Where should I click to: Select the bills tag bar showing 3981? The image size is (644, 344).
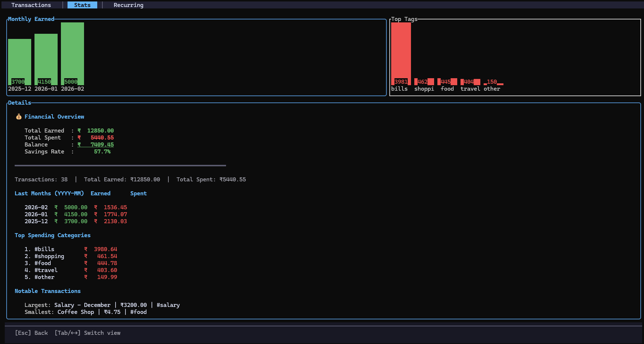pyautogui.click(x=401, y=54)
